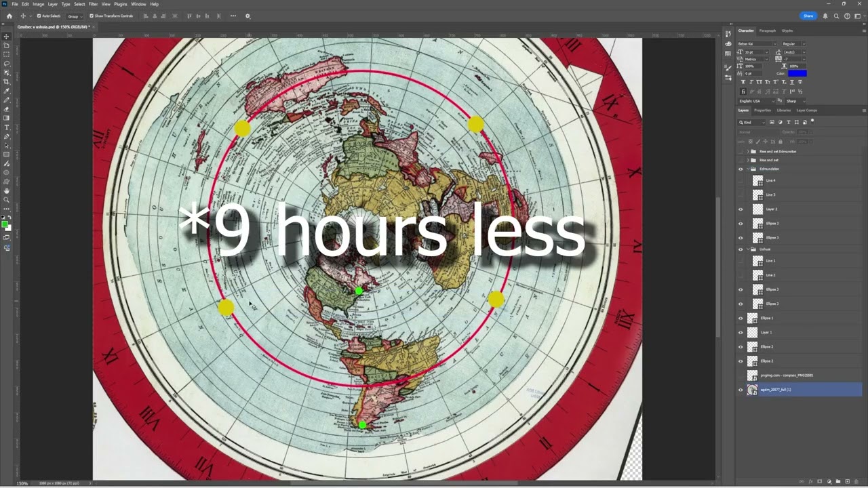Open the three-dots more options in options bar
Viewport: 868px width, 488px height.
click(x=233, y=16)
